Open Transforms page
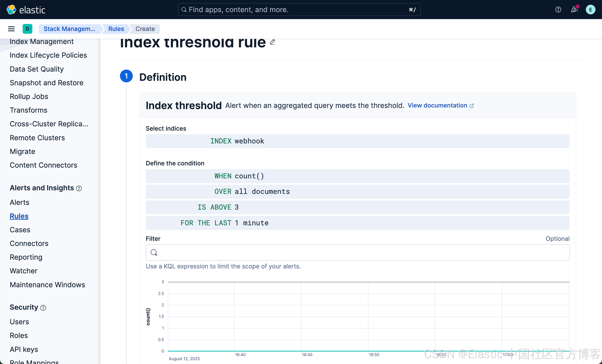Screen dimensions: 602x364 tap(28, 110)
